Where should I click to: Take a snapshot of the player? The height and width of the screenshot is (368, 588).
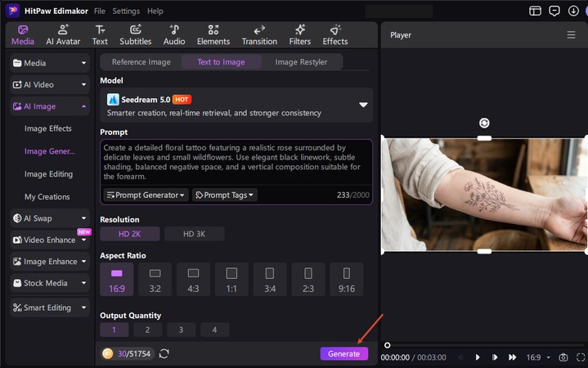(x=563, y=357)
